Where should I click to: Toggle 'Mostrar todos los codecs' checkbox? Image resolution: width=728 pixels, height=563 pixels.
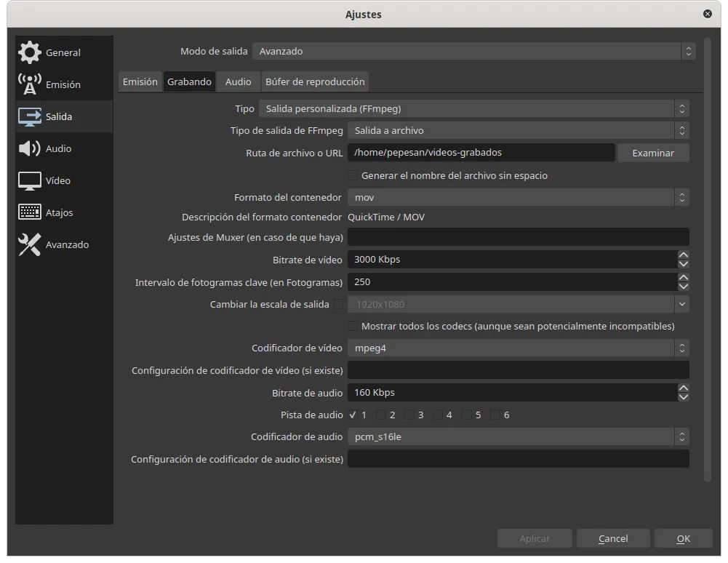click(353, 326)
